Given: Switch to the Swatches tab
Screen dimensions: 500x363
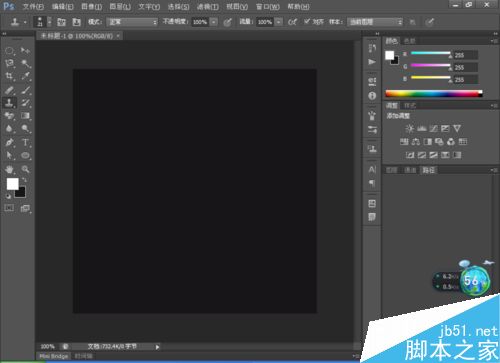Looking at the screenshot, I should 409,41.
